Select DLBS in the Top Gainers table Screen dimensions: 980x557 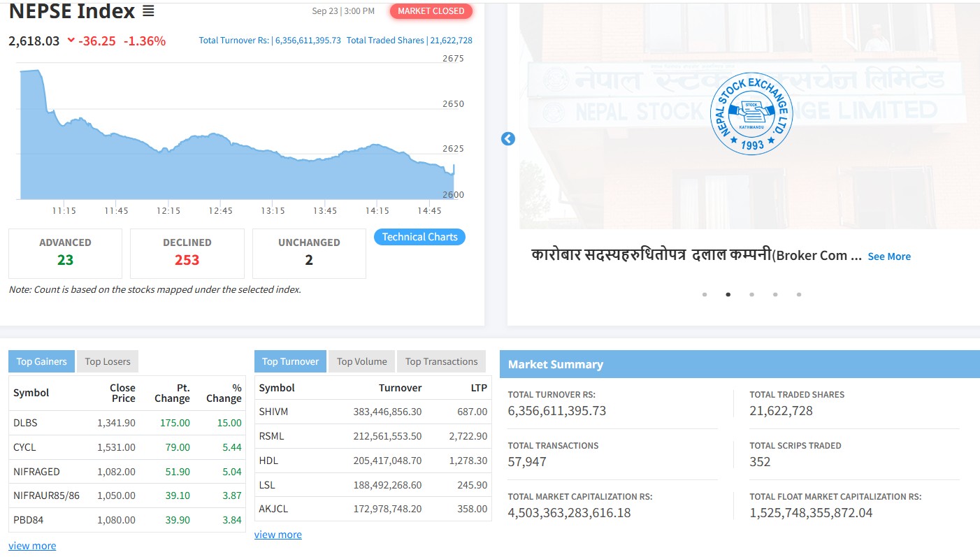coord(25,423)
